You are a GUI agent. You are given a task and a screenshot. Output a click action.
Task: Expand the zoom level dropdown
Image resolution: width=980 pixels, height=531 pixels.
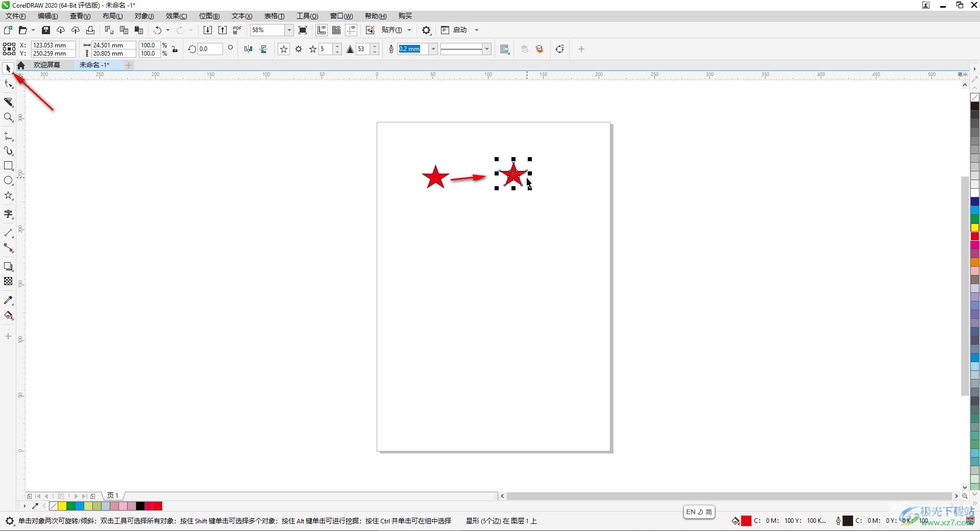289,30
